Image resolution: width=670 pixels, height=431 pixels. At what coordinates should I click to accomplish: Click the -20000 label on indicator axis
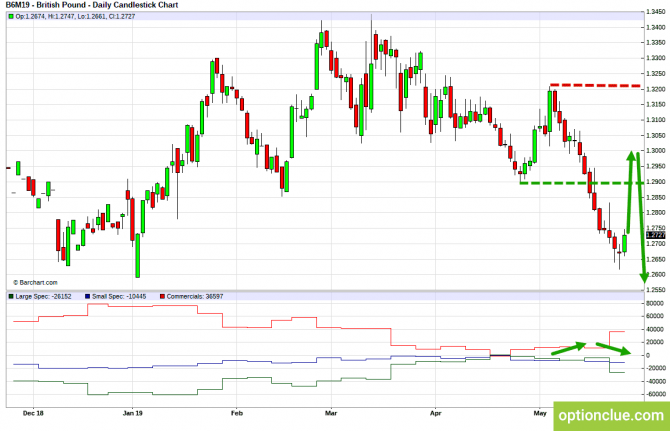(654, 368)
